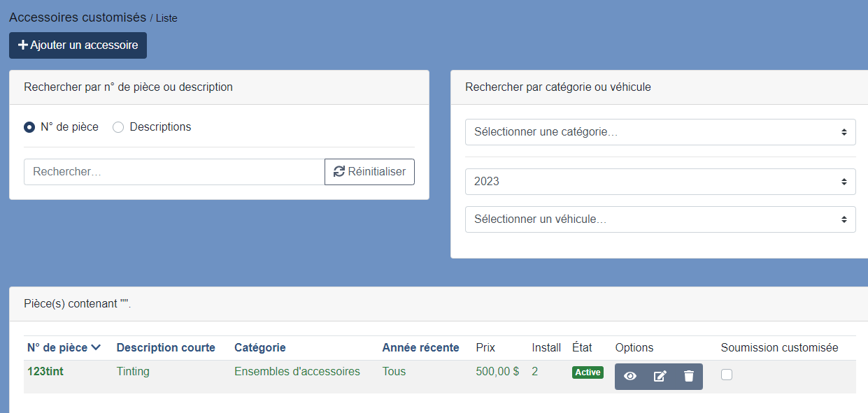Click the plus icon on Ajouter un accessoire
The height and width of the screenshot is (413, 868).
click(x=23, y=45)
